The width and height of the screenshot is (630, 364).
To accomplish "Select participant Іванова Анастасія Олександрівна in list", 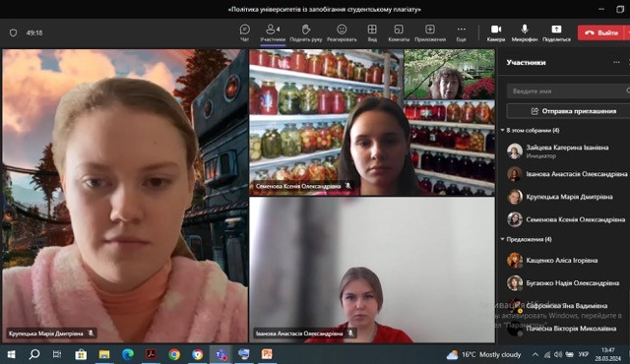I will click(x=567, y=174).
